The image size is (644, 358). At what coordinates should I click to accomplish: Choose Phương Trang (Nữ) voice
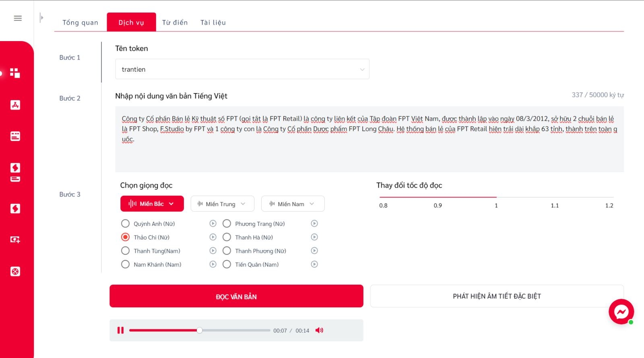pos(227,223)
